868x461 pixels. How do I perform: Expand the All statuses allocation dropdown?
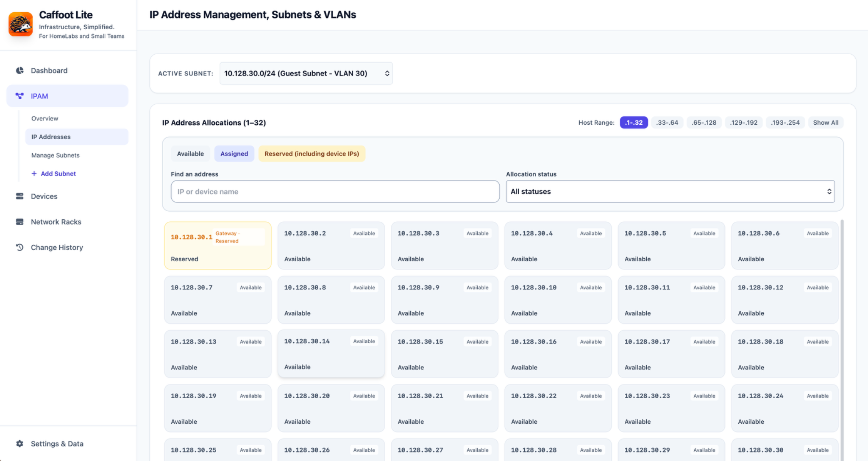[670, 191]
